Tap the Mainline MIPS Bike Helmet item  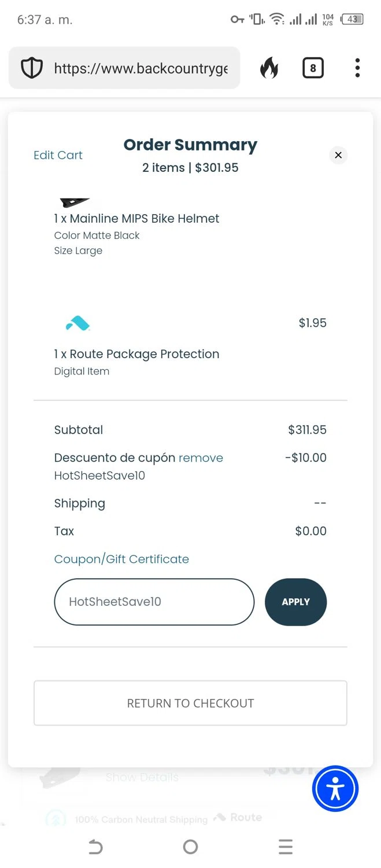pos(136,219)
